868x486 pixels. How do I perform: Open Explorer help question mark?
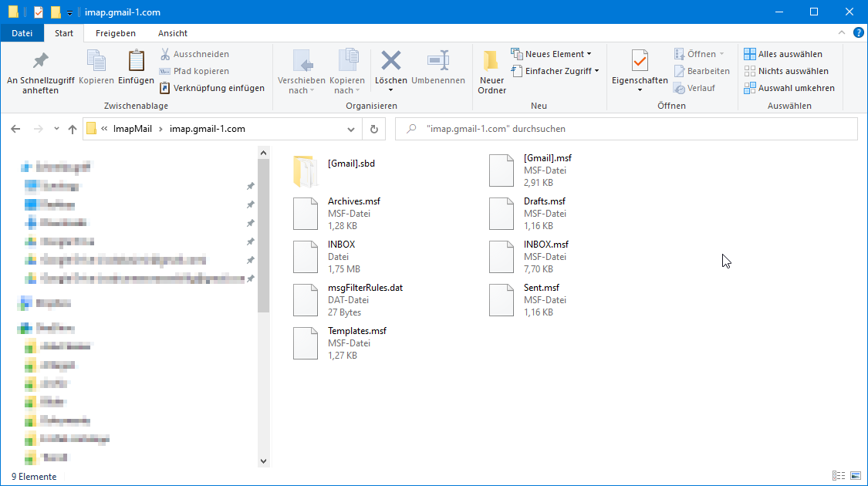click(859, 32)
